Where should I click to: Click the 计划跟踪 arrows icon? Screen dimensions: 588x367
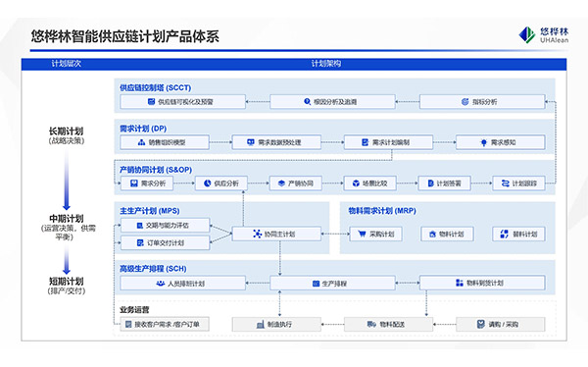[505, 183]
